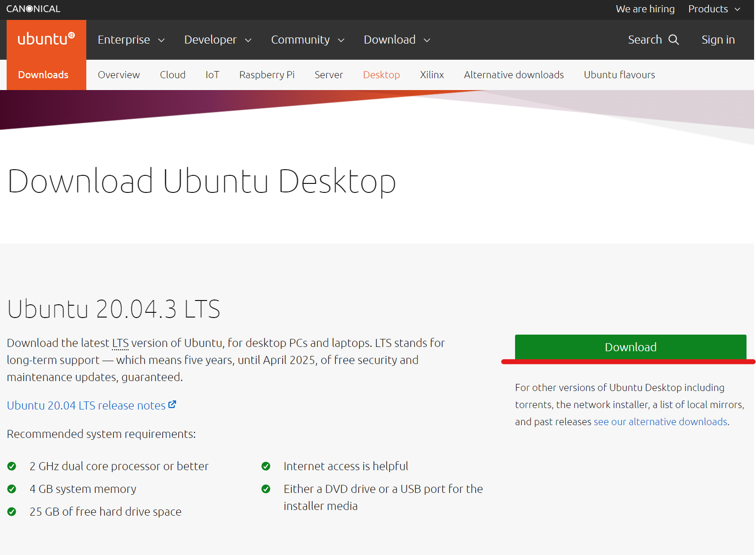This screenshot has width=756, height=555.
Task: Open the Raspberry Pi tab
Action: (x=267, y=75)
